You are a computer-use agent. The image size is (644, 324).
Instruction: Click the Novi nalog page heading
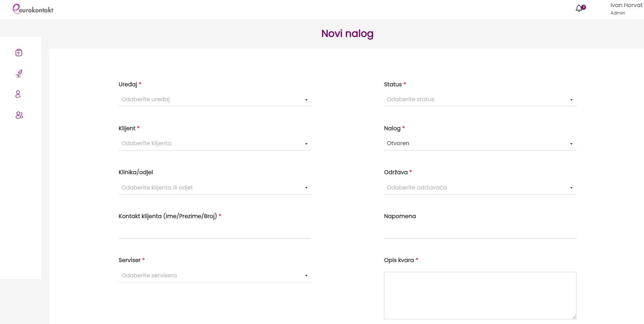(347, 34)
